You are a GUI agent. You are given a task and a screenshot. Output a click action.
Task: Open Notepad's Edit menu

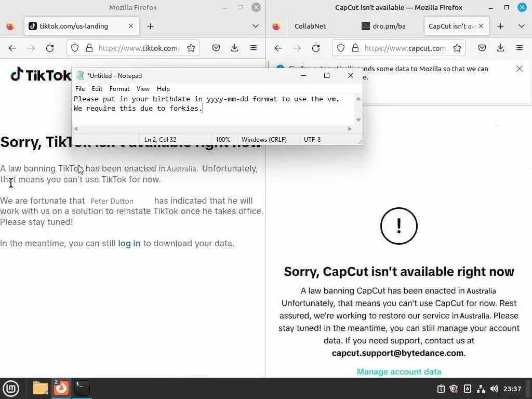97,89
